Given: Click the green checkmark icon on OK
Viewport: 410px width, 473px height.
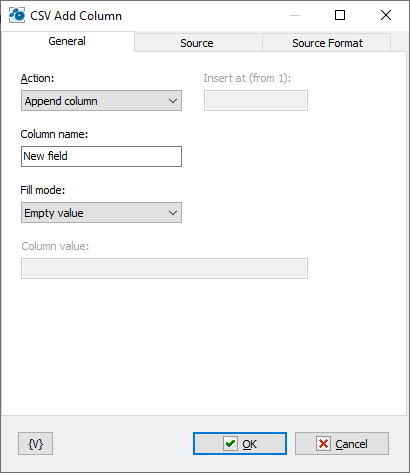Looking at the screenshot, I should click(x=230, y=444).
